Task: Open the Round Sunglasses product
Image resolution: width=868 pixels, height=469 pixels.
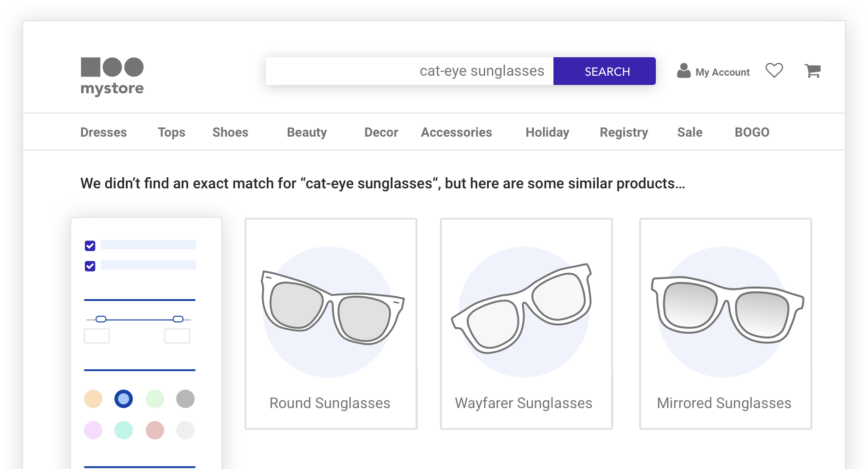Action: click(331, 324)
